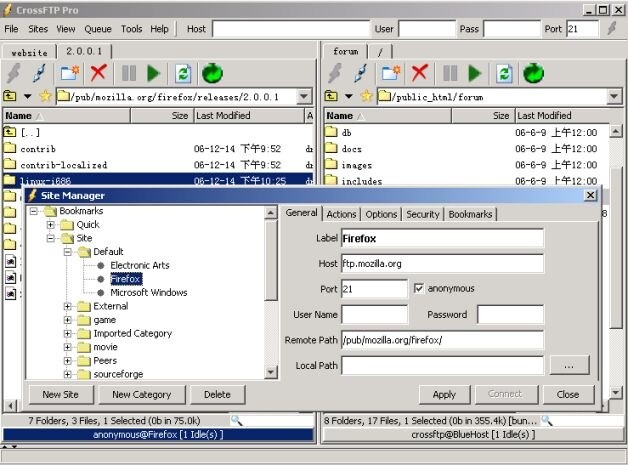Go up a directory in the right pane

(x=331, y=96)
